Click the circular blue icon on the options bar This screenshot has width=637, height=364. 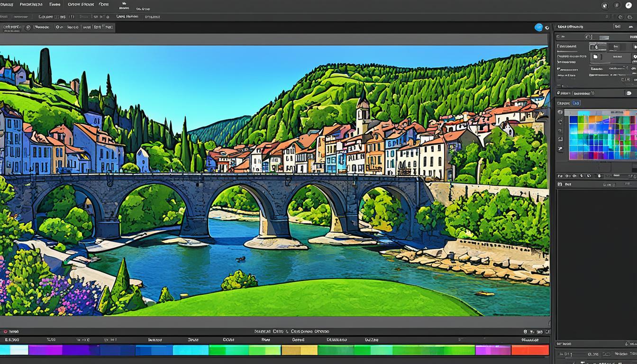[x=539, y=27]
